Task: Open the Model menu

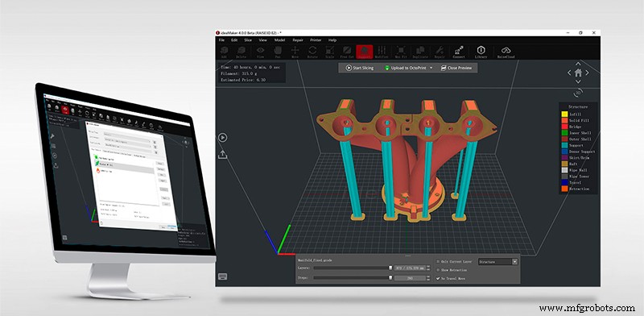Action: tap(279, 40)
